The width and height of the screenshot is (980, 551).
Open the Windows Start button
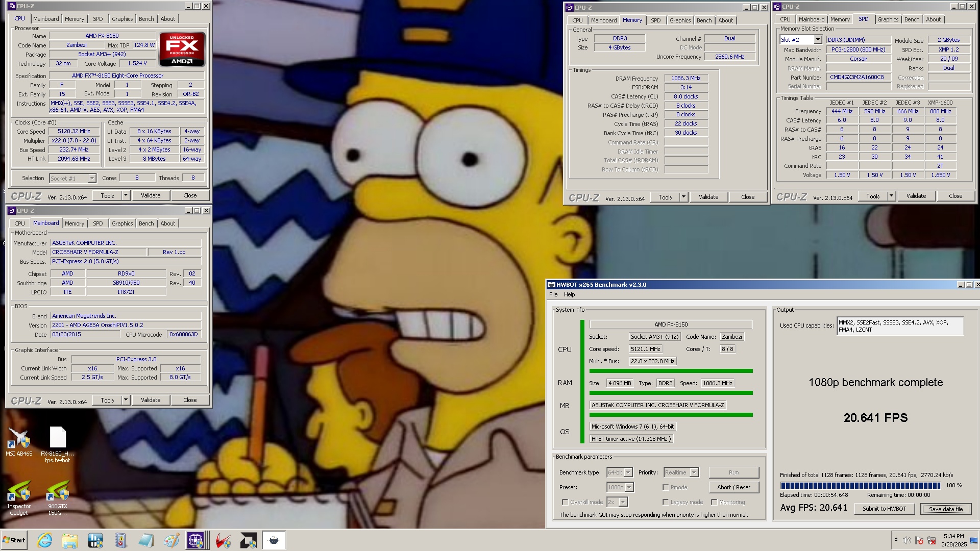[x=14, y=540]
